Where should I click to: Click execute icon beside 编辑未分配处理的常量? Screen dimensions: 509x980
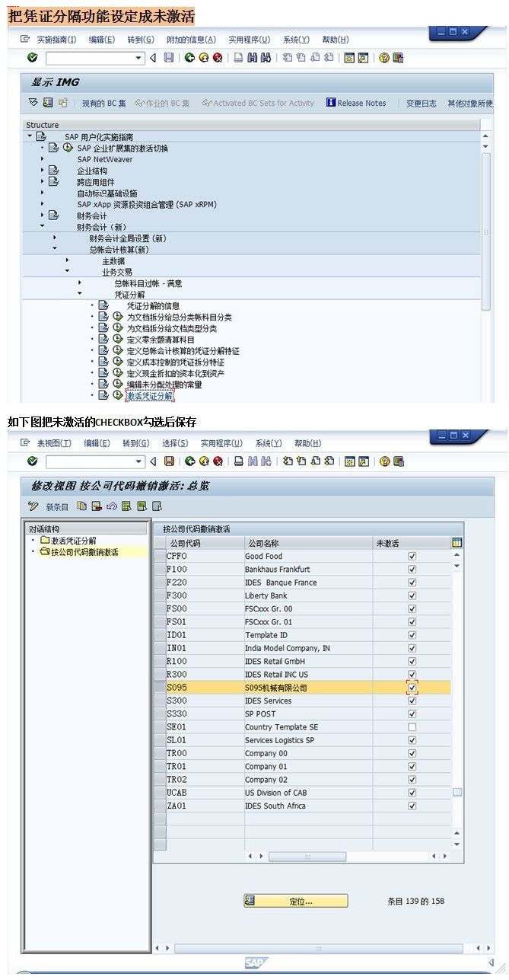[118, 385]
